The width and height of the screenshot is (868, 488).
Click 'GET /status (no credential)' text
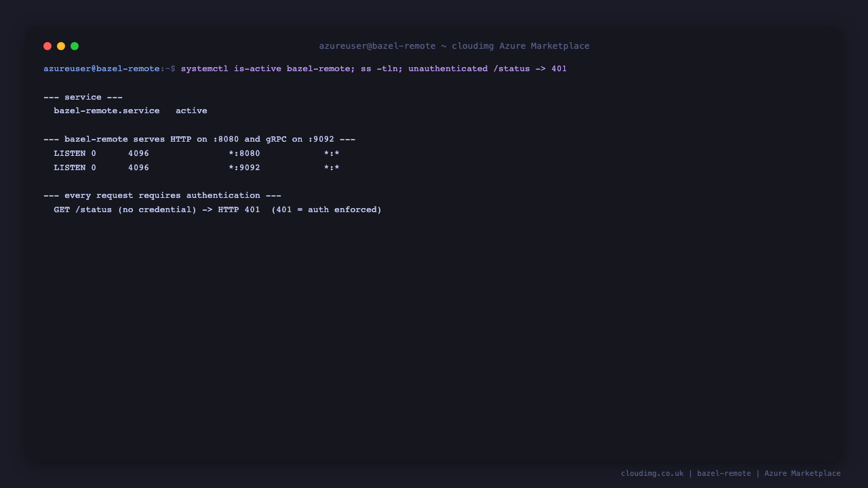[x=125, y=209]
